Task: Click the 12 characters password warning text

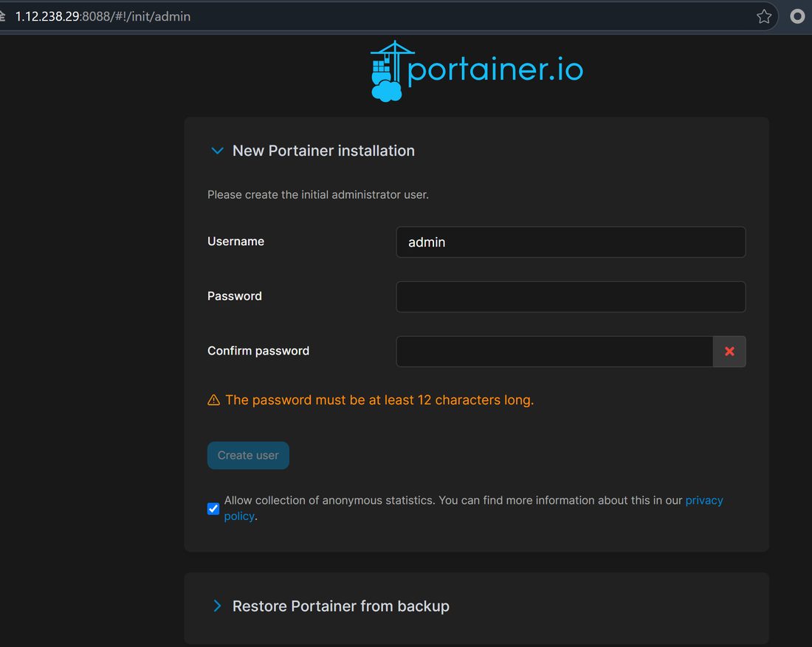Action: [379, 400]
